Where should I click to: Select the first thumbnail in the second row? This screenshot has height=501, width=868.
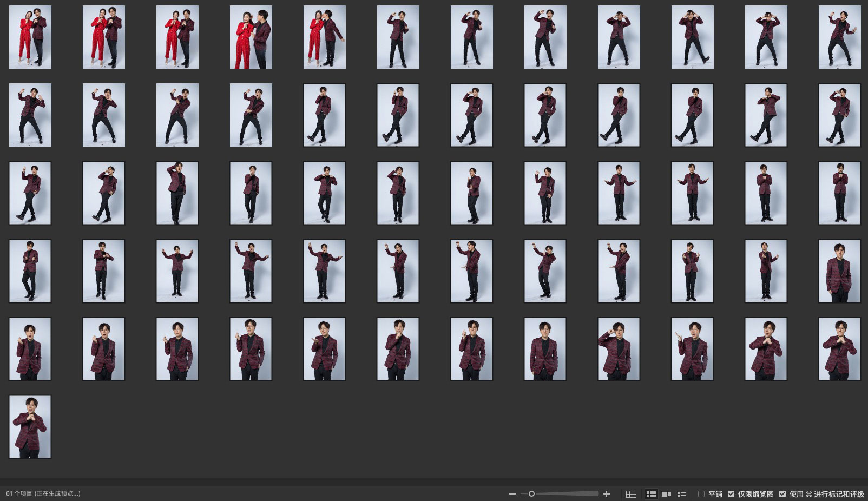[x=30, y=115]
